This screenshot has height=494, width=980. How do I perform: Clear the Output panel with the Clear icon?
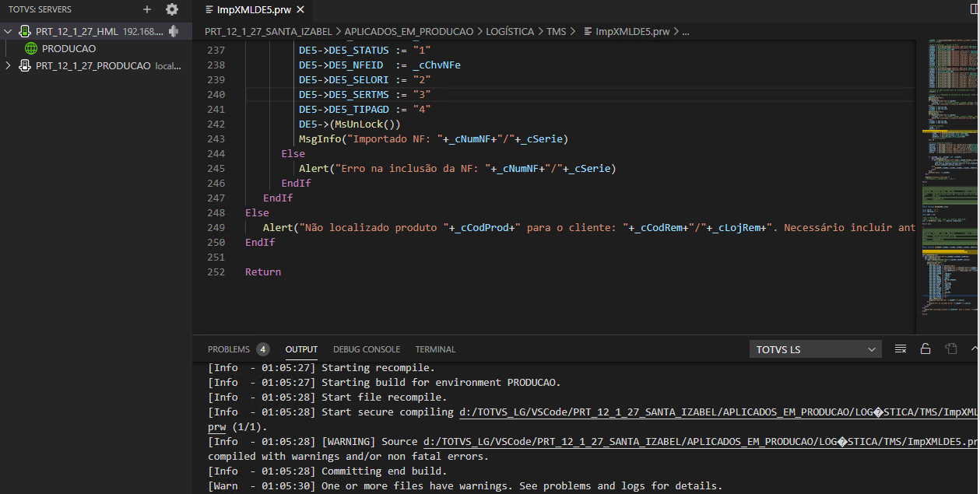901,349
